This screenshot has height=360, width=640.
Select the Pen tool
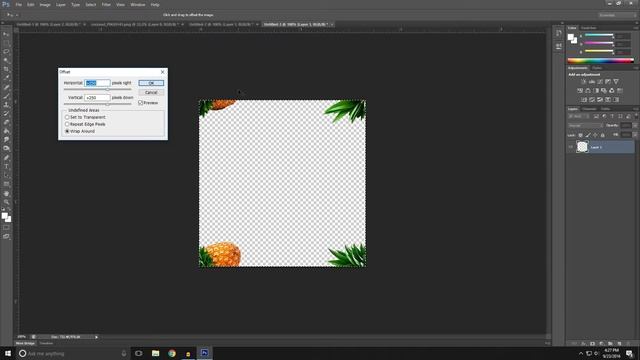6,158
